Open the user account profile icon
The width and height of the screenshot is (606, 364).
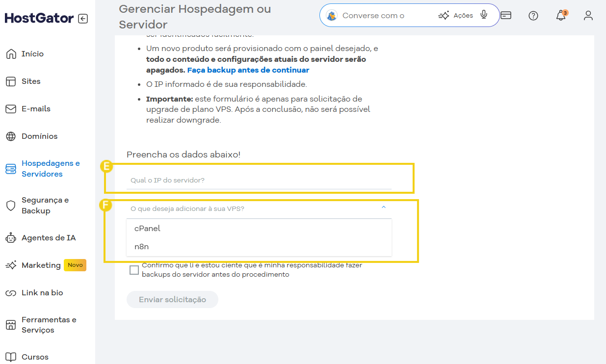(588, 16)
